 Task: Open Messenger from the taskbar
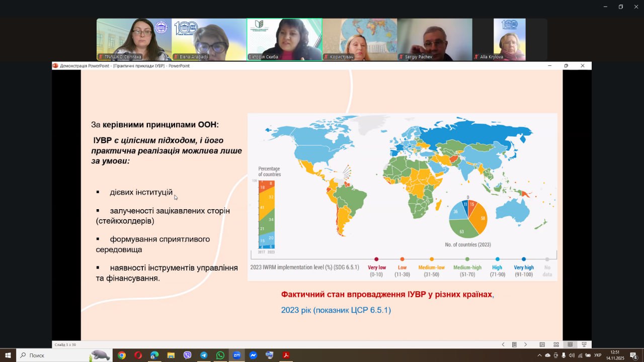pyautogui.click(x=253, y=355)
